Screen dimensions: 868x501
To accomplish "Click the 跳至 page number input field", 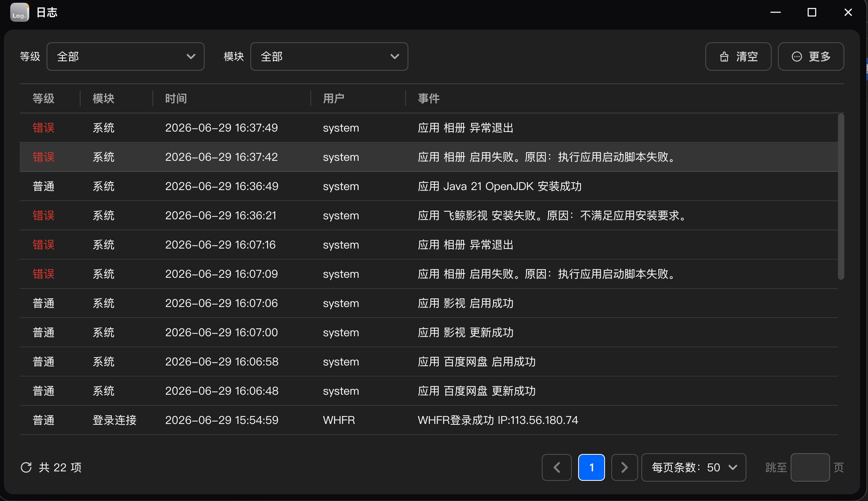I will coord(810,467).
